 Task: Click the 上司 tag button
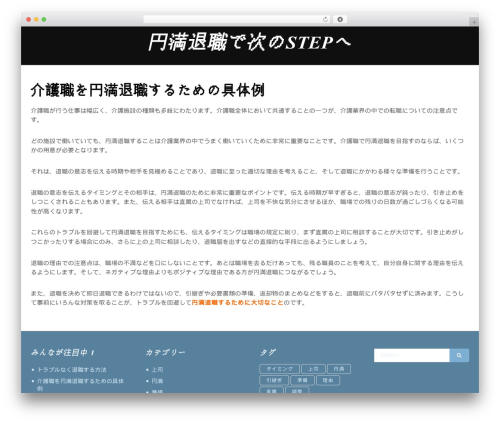point(313,369)
